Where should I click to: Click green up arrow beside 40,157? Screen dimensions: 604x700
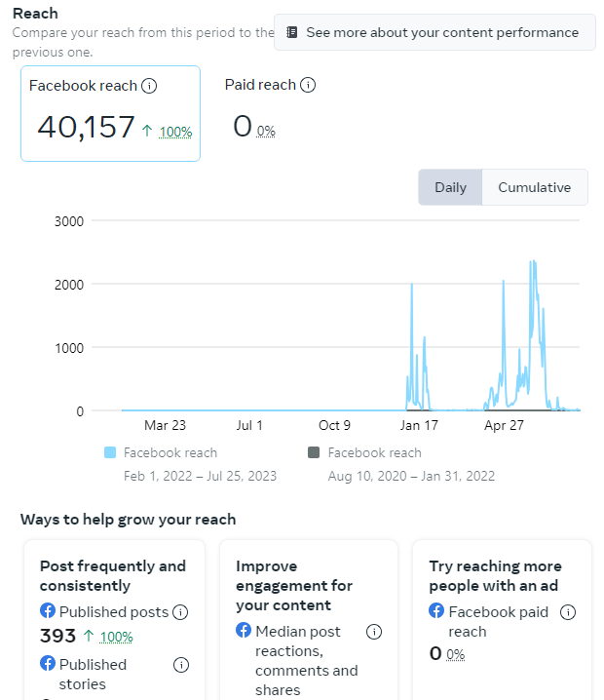pos(147,131)
